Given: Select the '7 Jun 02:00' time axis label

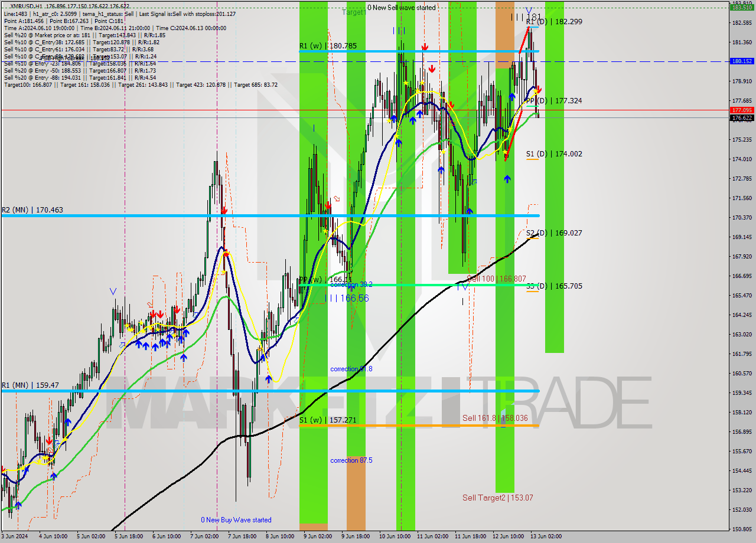Looking at the screenshot, I should pos(205,537).
